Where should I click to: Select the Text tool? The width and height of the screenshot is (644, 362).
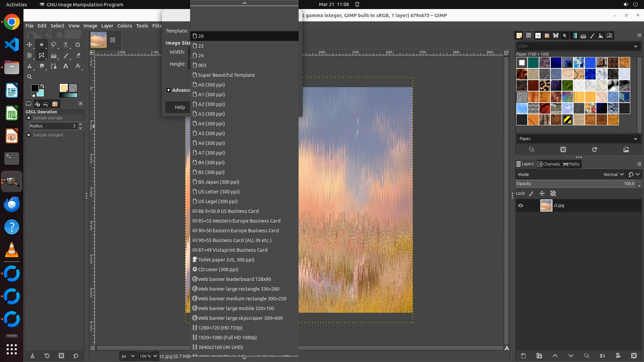66,66
